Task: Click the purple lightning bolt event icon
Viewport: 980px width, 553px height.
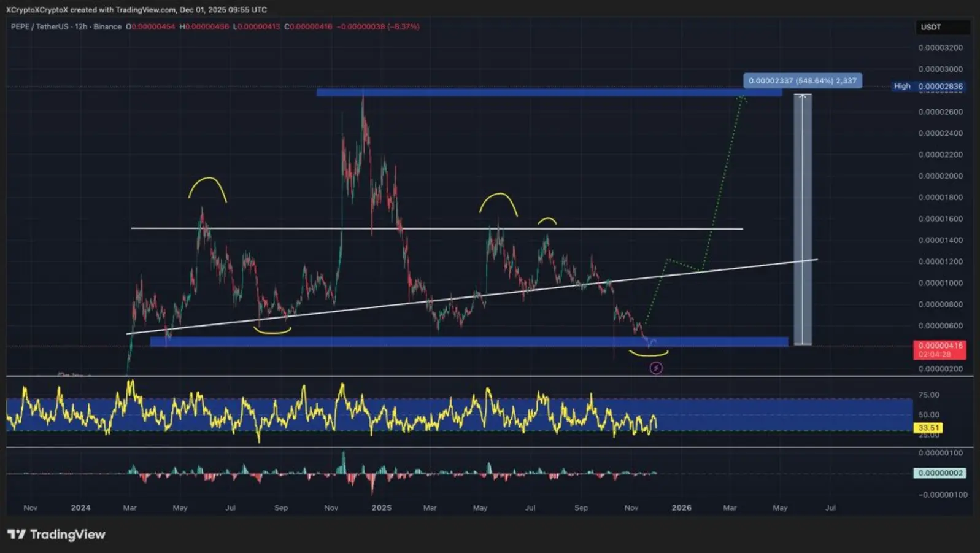Action: [x=656, y=368]
